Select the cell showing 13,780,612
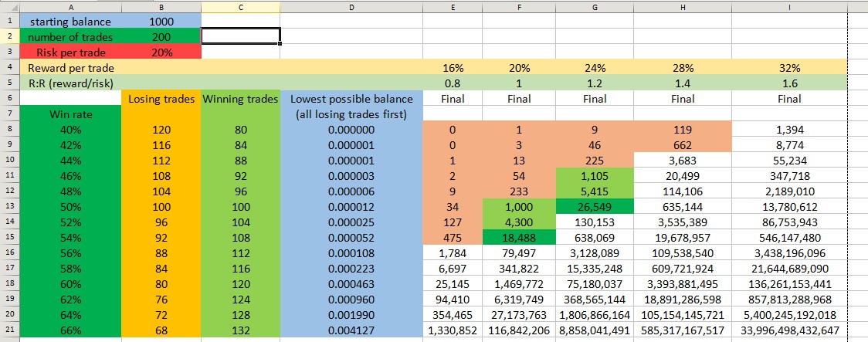The height and width of the screenshot is (342, 868). tap(789, 208)
